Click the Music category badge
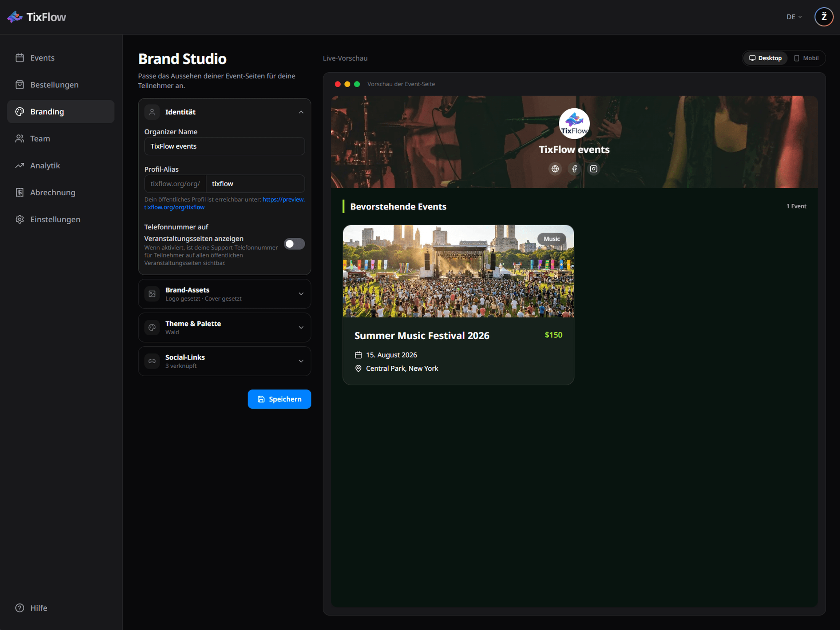Image resolution: width=840 pixels, height=630 pixels. tap(551, 239)
